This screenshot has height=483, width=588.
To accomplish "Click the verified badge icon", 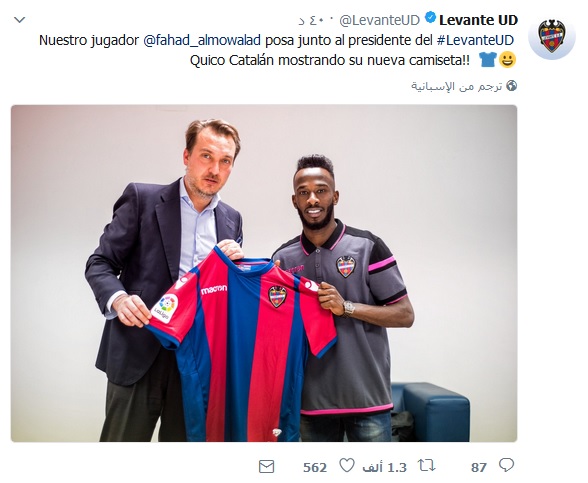I will [430, 18].
